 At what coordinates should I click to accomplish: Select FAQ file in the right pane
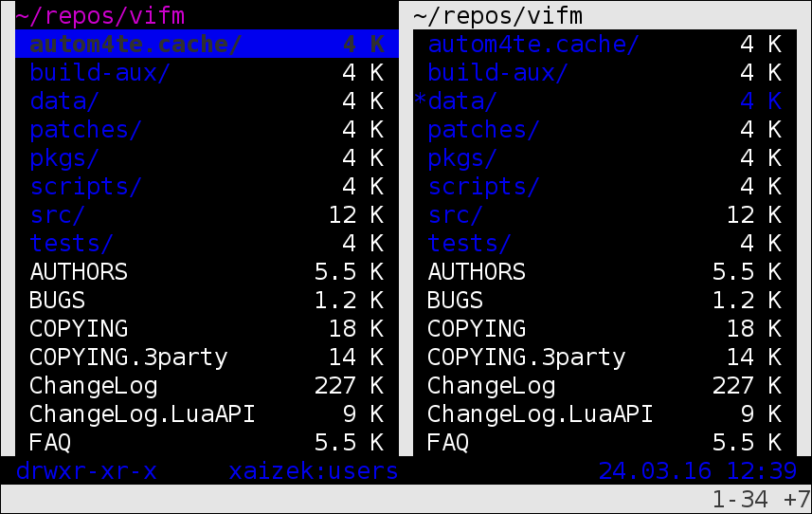coord(604,443)
